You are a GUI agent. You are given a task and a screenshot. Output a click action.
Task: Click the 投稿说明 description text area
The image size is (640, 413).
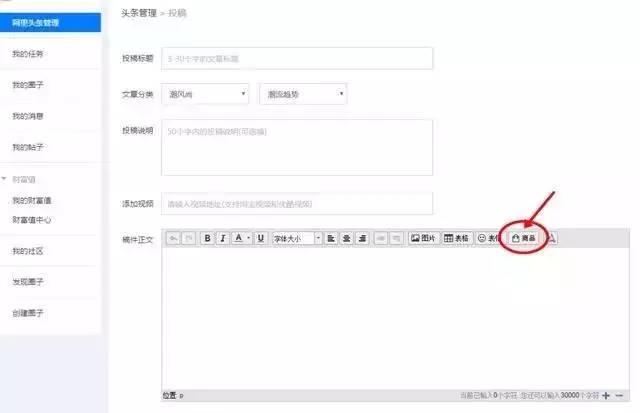[x=297, y=148]
